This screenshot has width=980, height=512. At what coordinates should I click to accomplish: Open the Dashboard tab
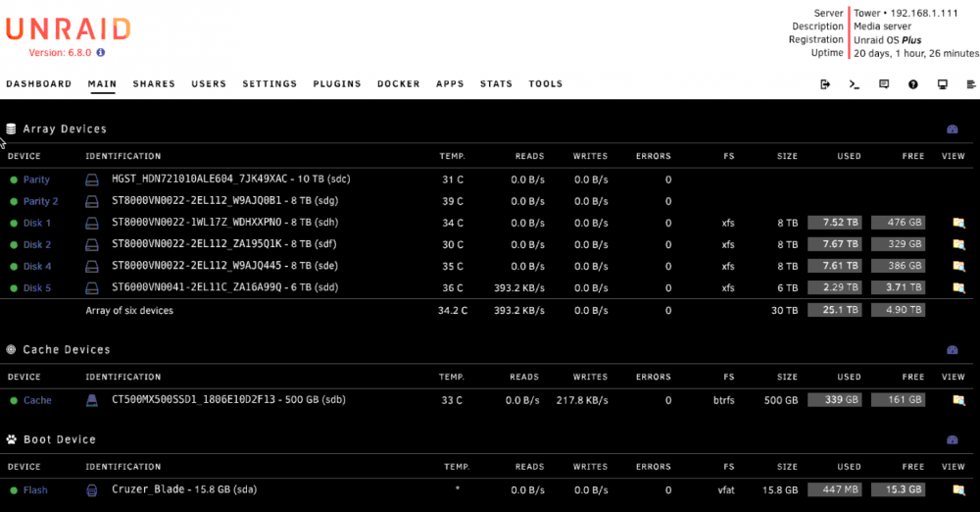pyautogui.click(x=39, y=84)
